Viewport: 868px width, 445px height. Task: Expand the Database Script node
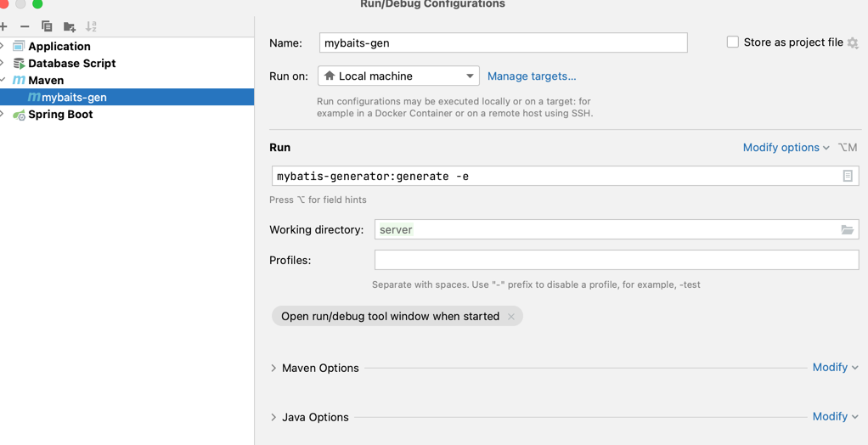pyautogui.click(x=3, y=63)
